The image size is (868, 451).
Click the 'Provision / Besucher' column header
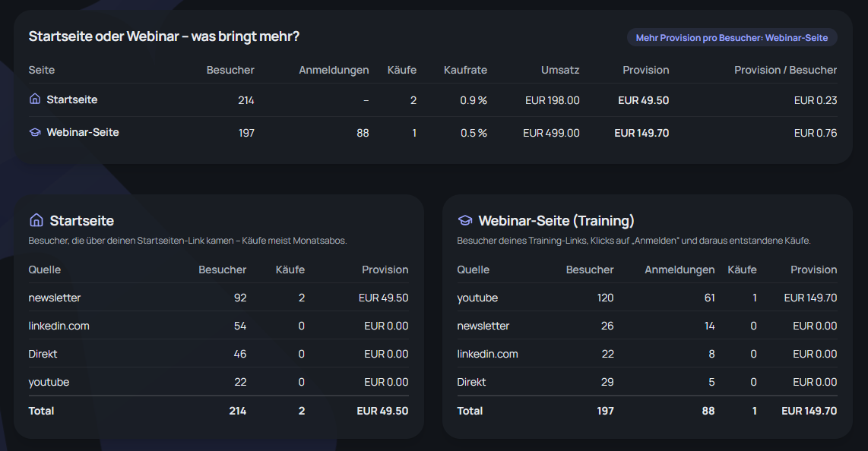point(785,70)
